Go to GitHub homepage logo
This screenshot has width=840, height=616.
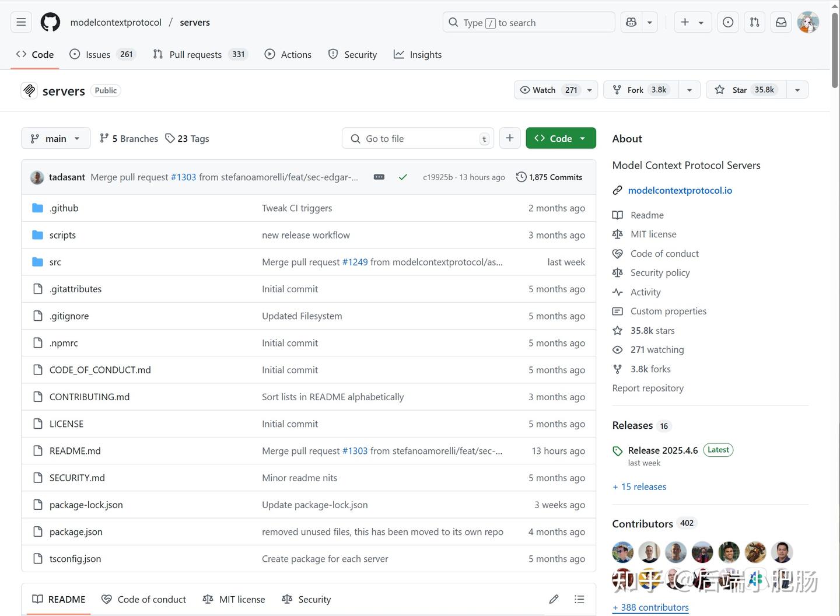(50, 22)
